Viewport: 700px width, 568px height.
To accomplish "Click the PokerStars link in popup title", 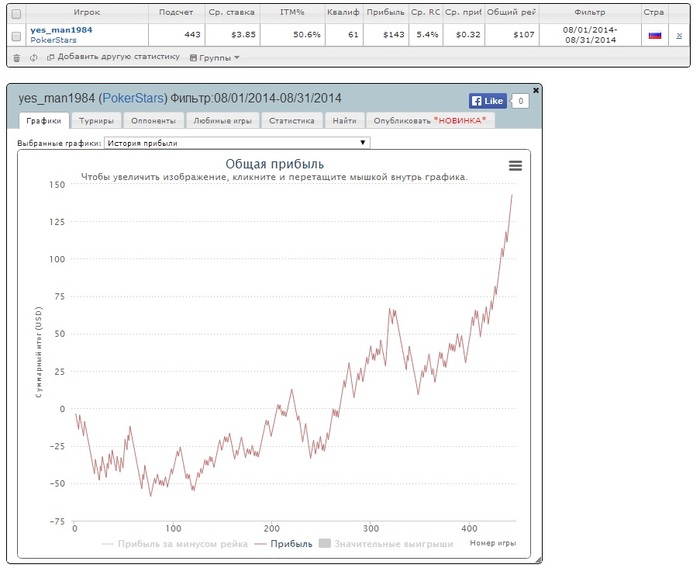I will tap(133, 98).
